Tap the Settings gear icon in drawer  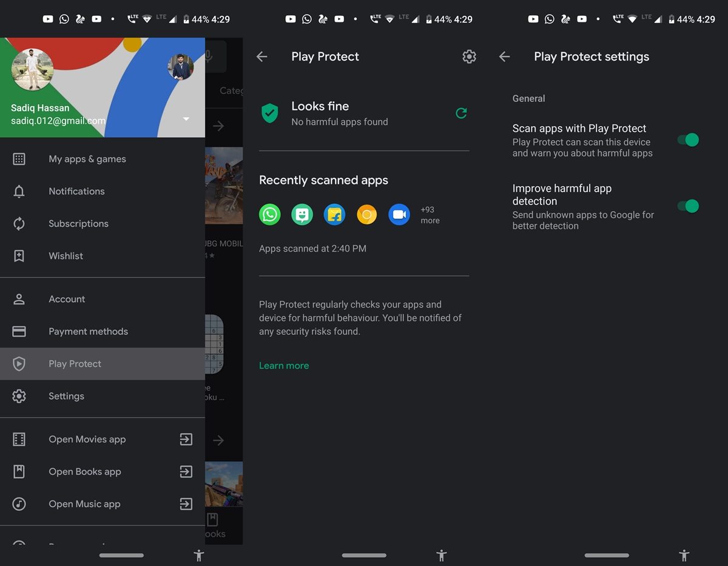coord(19,396)
